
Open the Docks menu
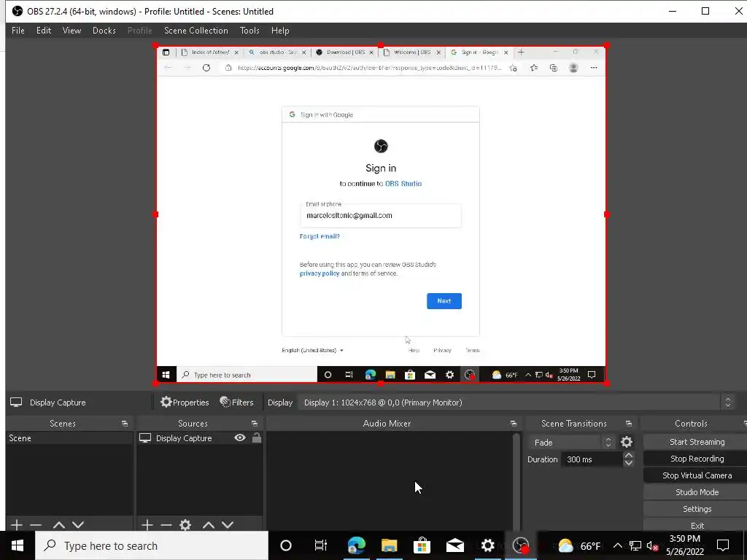[x=104, y=31]
